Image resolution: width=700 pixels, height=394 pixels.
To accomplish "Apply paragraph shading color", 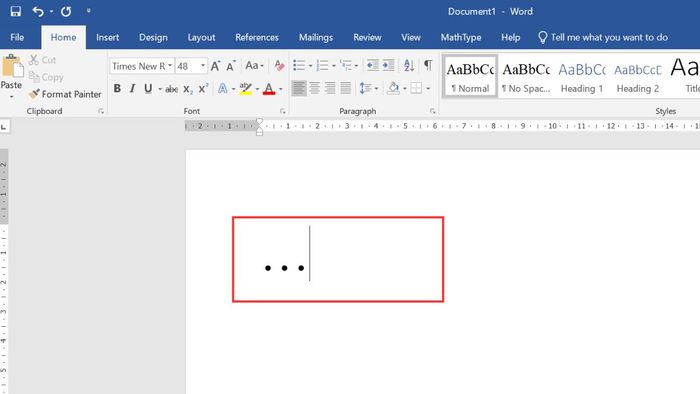I will pos(393,88).
